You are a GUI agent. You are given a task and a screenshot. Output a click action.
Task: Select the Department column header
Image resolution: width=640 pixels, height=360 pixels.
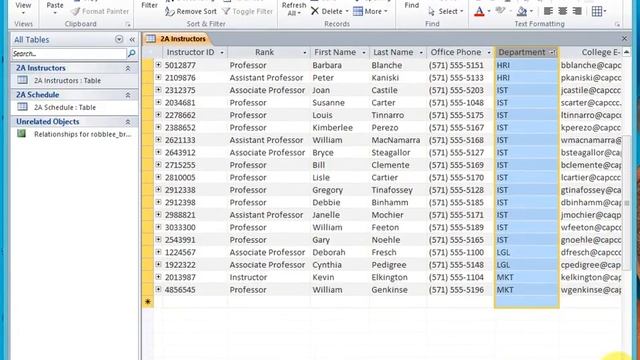526,52
